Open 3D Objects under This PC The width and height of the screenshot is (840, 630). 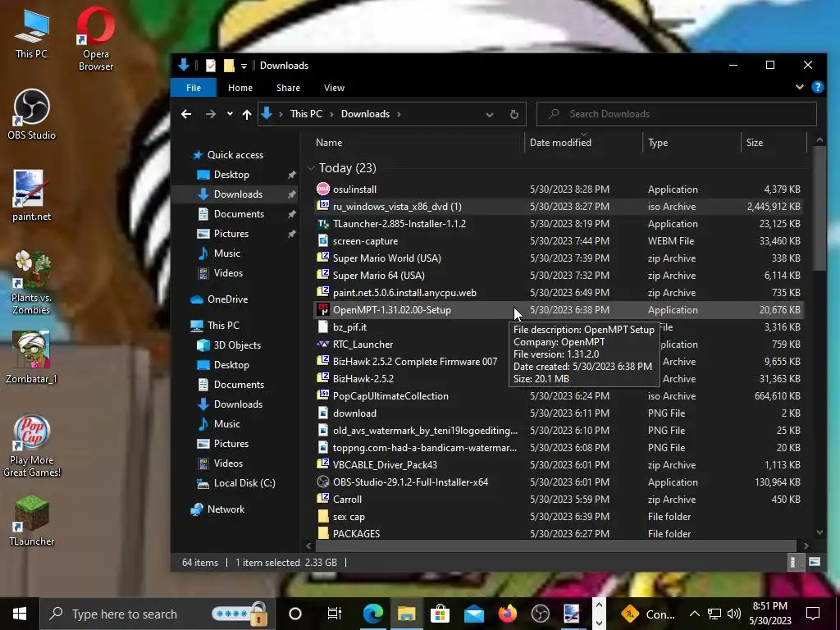237,345
